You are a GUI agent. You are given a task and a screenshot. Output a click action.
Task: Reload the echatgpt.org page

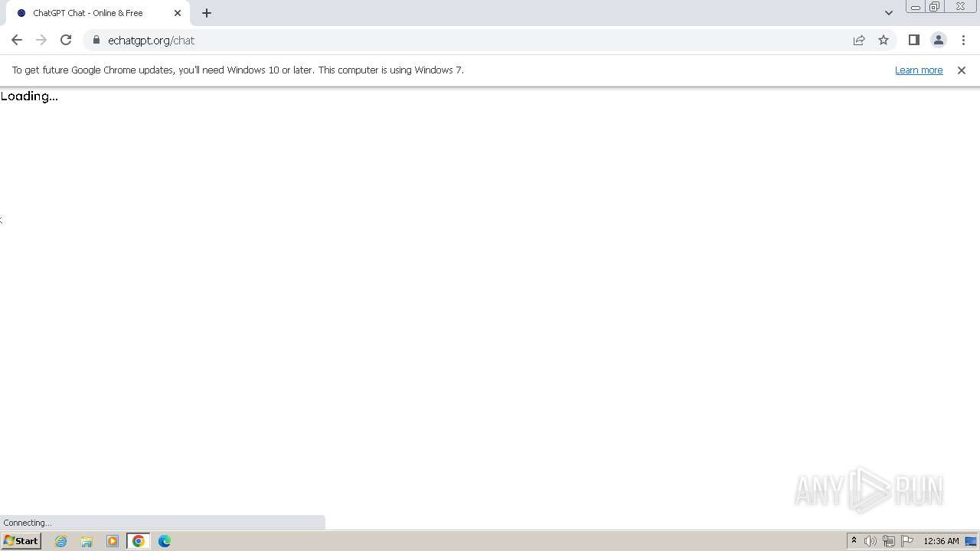pos(66,40)
